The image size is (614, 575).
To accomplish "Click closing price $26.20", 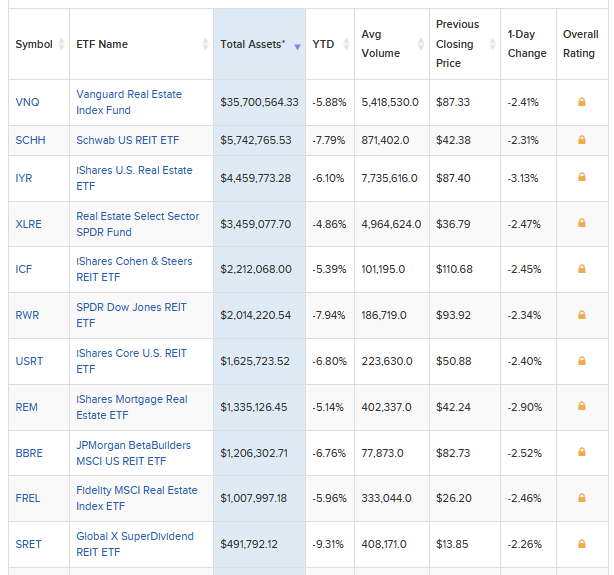I will pyautogui.click(x=454, y=498).
